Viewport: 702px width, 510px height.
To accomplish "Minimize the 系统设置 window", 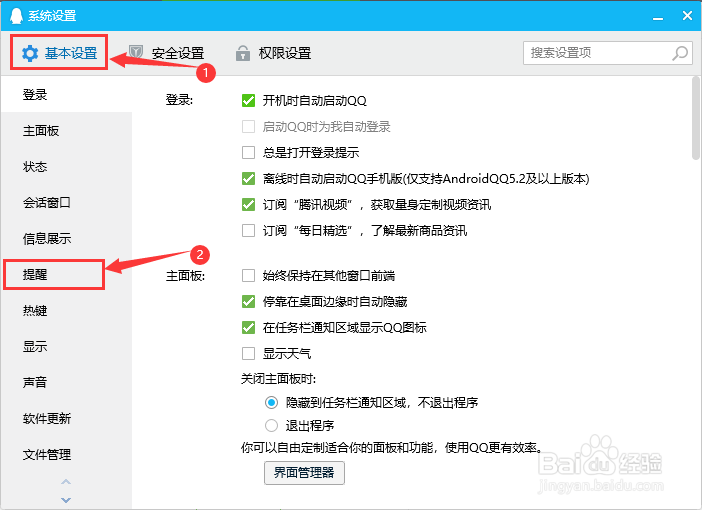I will pyautogui.click(x=658, y=17).
